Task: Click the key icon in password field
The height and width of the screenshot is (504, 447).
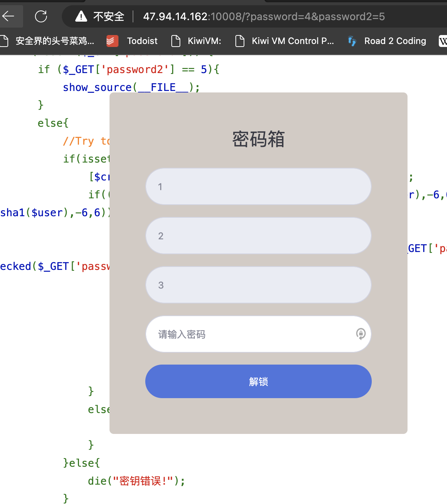Action: pos(360,334)
